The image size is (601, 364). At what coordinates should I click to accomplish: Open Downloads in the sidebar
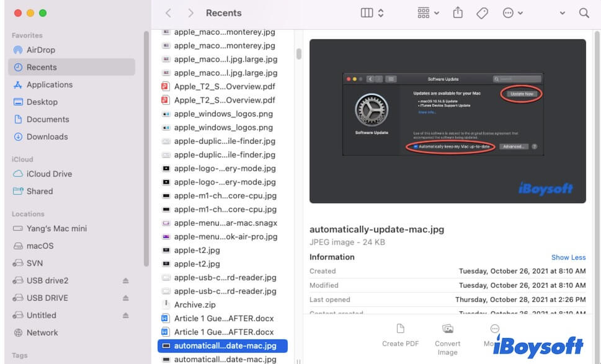click(47, 136)
